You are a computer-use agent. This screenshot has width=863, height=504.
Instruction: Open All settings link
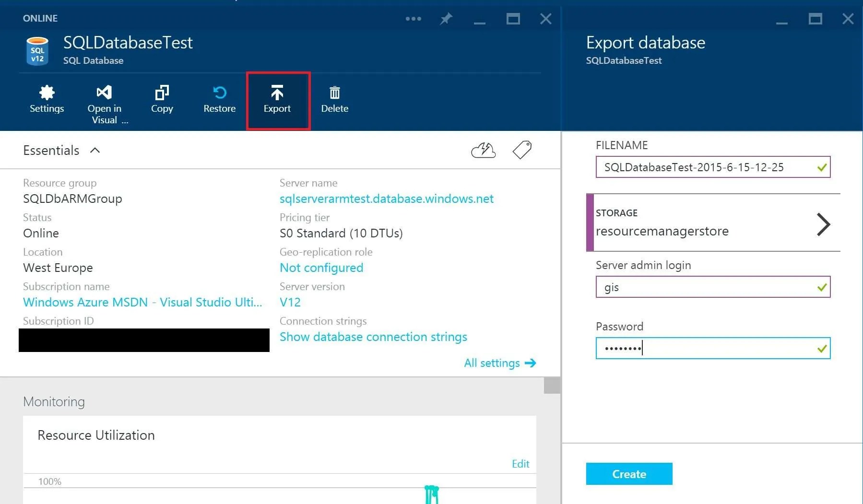[500, 363]
